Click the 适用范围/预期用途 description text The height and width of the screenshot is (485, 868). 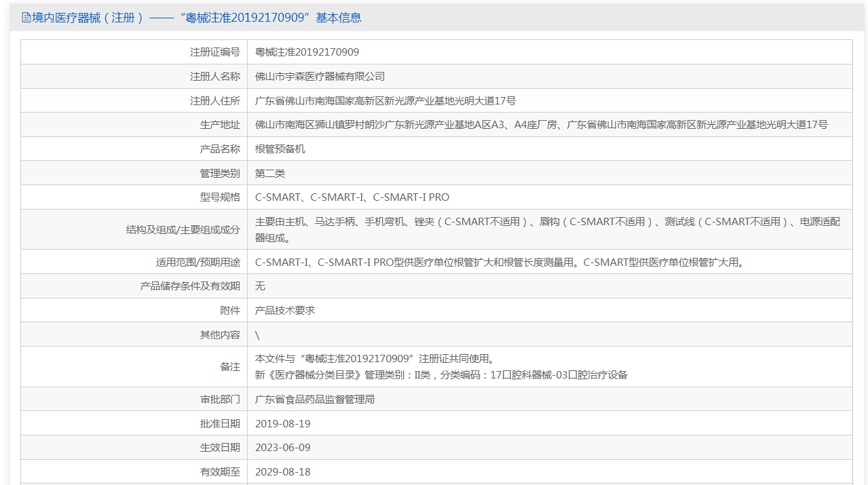499,263
